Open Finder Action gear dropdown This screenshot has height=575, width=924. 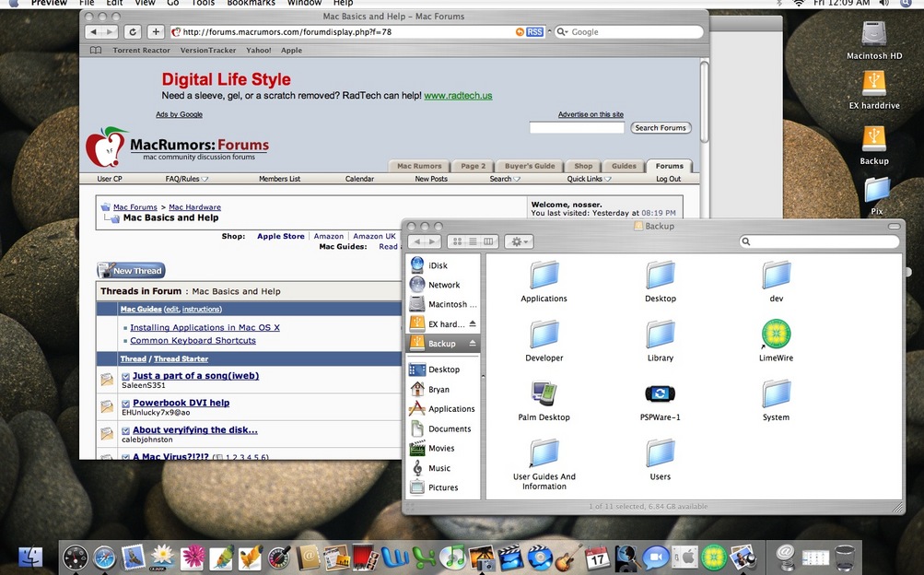pyautogui.click(x=519, y=241)
